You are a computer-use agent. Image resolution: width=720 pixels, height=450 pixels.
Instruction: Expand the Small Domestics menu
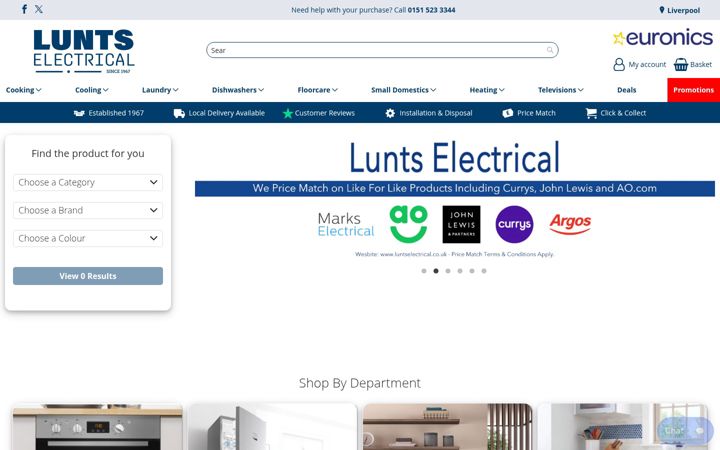[x=404, y=90]
